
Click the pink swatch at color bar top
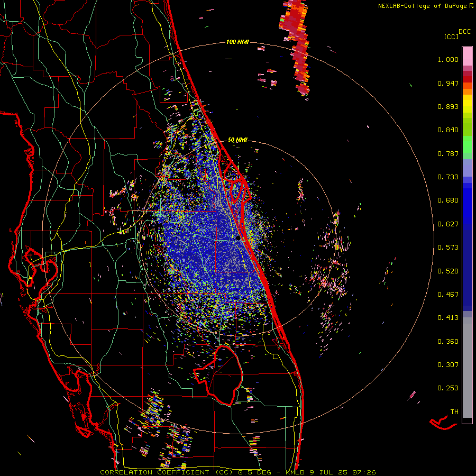pyautogui.click(x=467, y=57)
